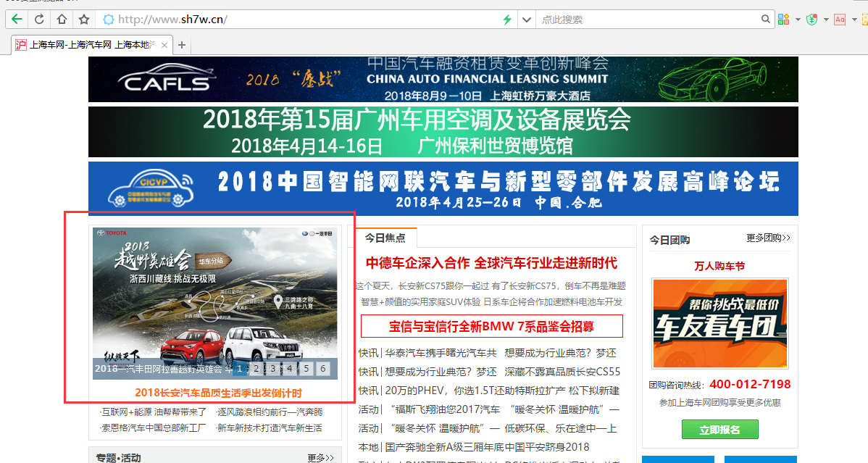Click the red Aa translate icon
The width and height of the screenshot is (868, 463).
[840, 20]
